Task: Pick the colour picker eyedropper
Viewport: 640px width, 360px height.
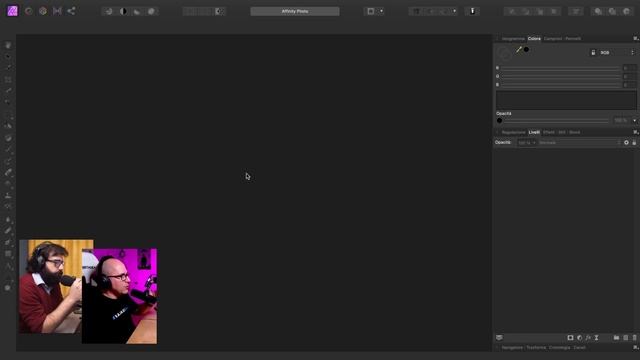Action: click(x=518, y=50)
